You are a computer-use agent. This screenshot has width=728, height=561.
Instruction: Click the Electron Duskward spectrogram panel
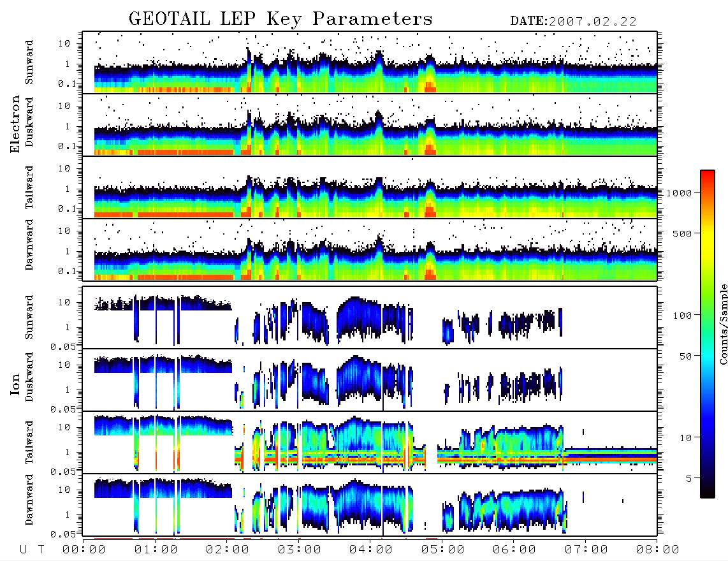(x=370, y=124)
